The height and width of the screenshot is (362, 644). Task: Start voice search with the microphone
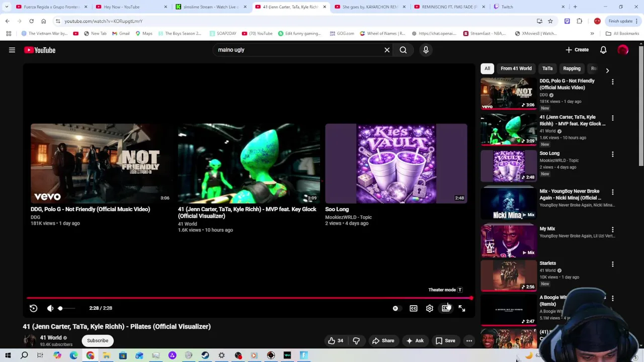426,50
